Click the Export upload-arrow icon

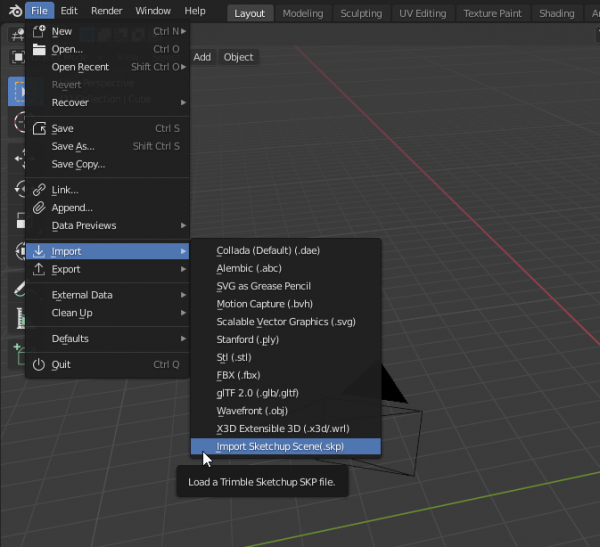click(x=39, y=269)
